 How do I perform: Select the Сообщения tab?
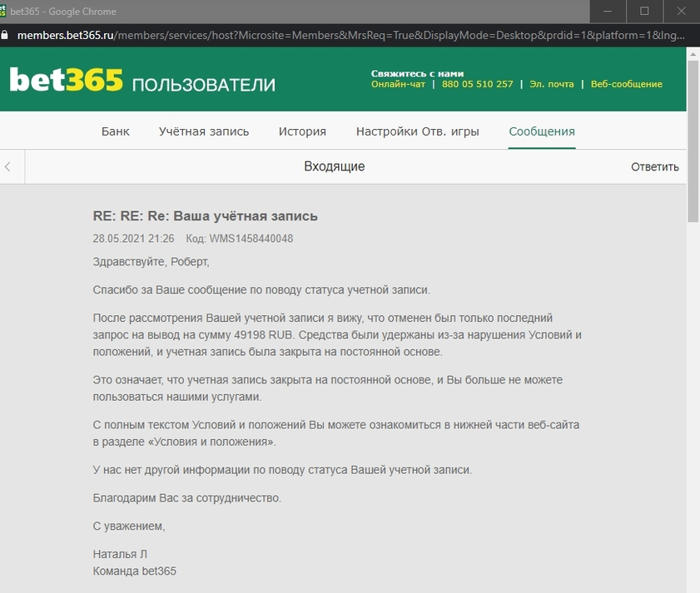click(x=542, y=131)
